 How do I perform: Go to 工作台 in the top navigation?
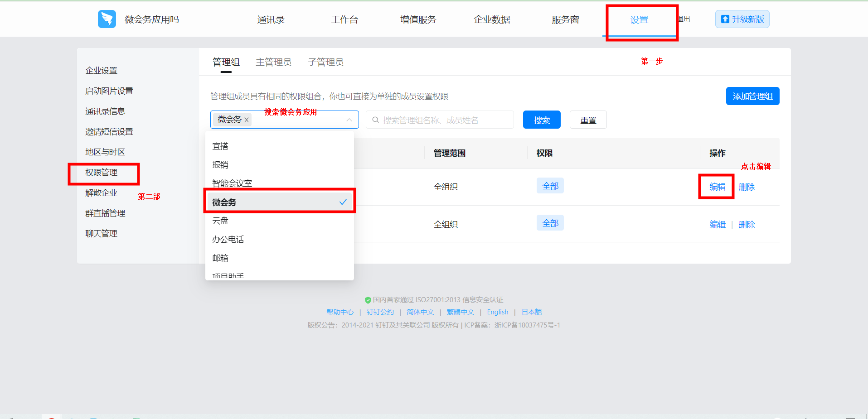click(344, 19)
